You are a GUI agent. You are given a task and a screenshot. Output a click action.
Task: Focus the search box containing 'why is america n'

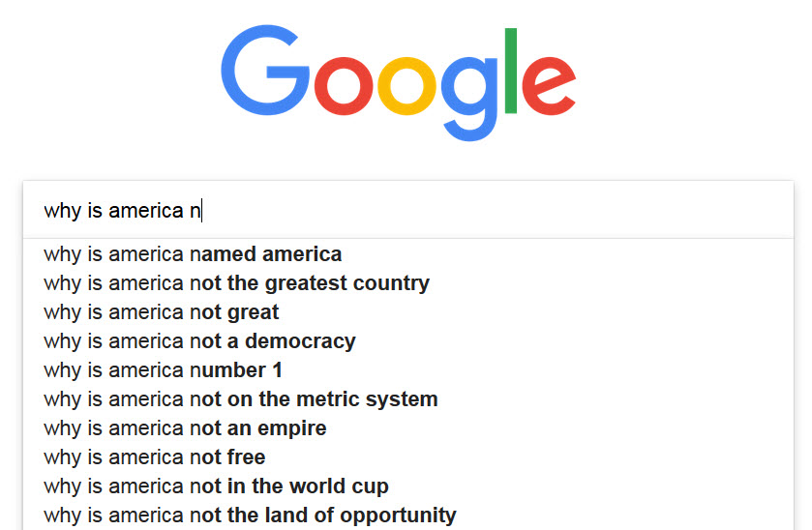pos(408,210)
